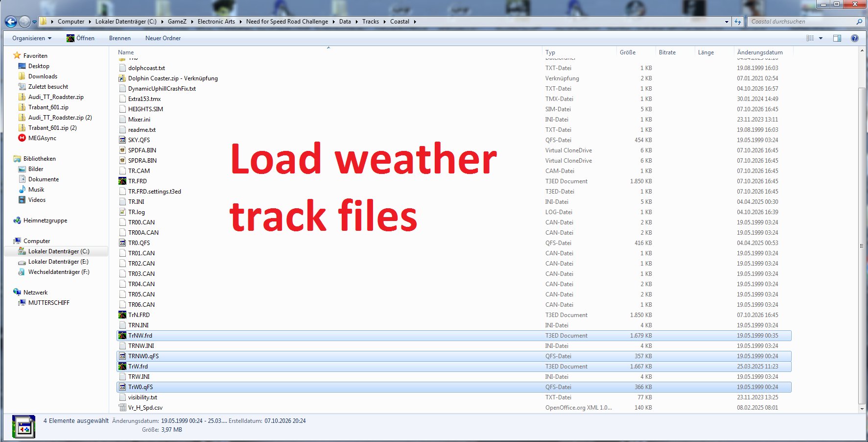Select the TrNW.frd file icon

pos(122,336)
